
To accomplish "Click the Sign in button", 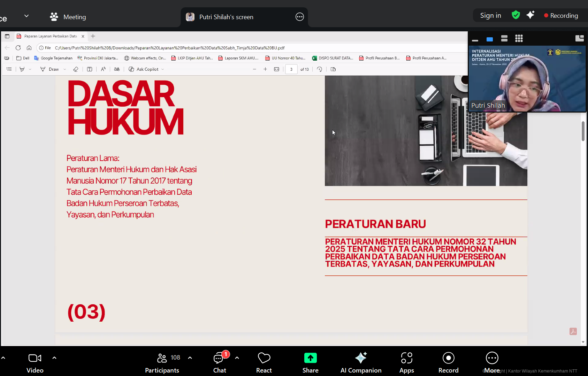I will (490, 15).
